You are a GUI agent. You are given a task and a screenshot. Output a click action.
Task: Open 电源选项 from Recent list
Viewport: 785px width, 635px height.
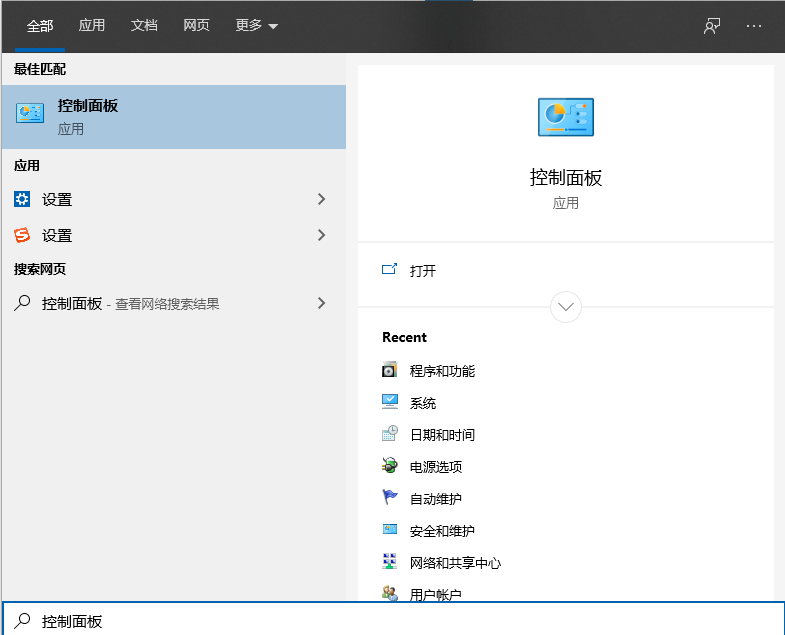[x=436, y=467]
